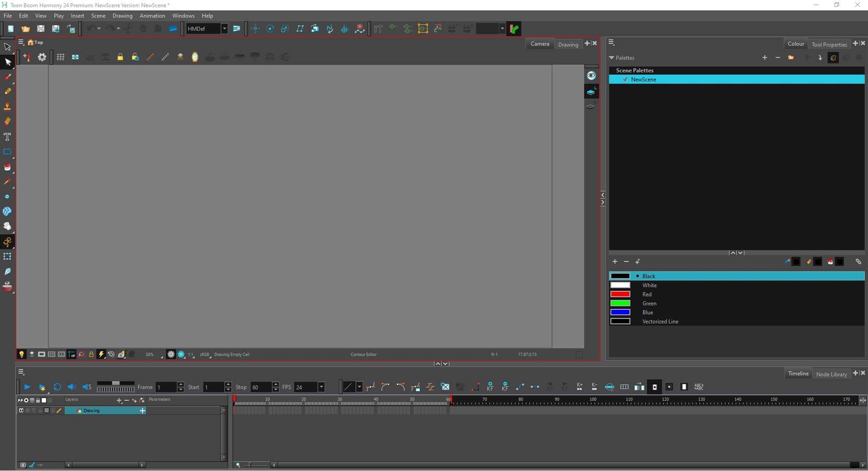868x471 pixels.
Task: Select the Hand grabber tool
Action: tap(7, 226)
